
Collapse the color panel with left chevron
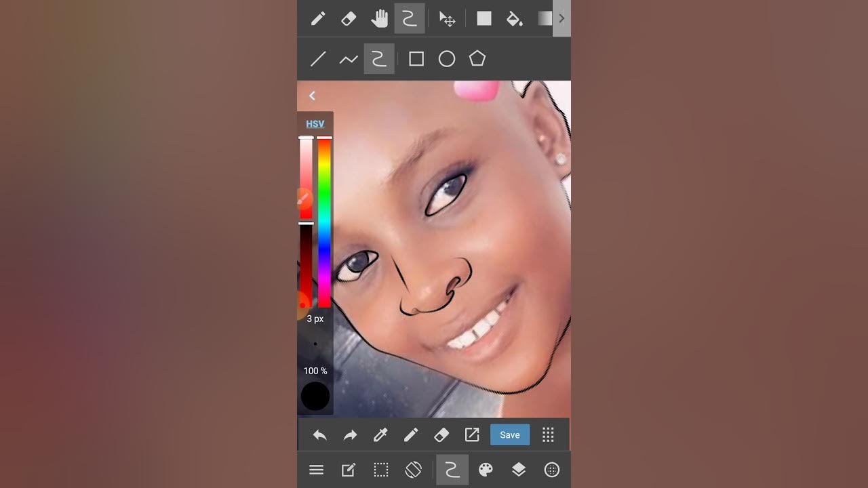click(312, 96)
